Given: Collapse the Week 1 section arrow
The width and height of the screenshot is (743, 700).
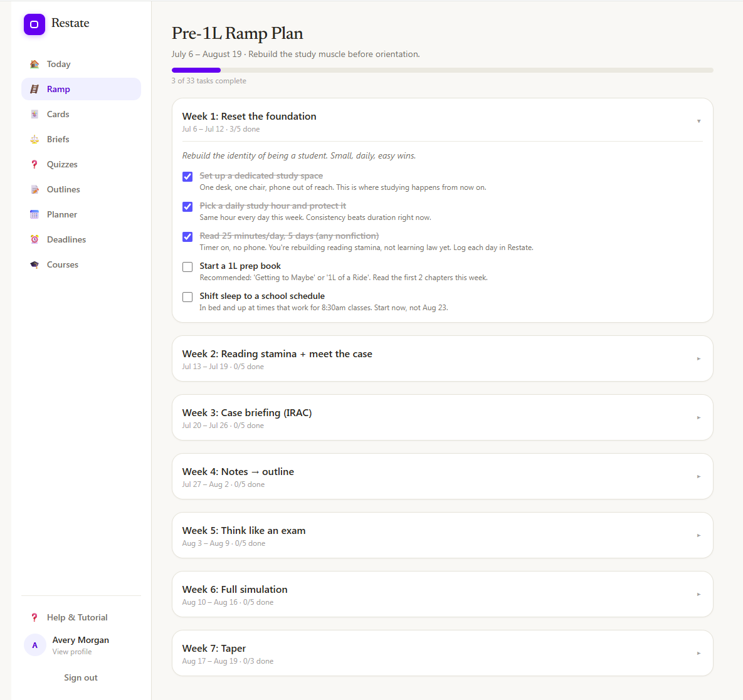Looking at the screenshot, I should coord(698,121).
